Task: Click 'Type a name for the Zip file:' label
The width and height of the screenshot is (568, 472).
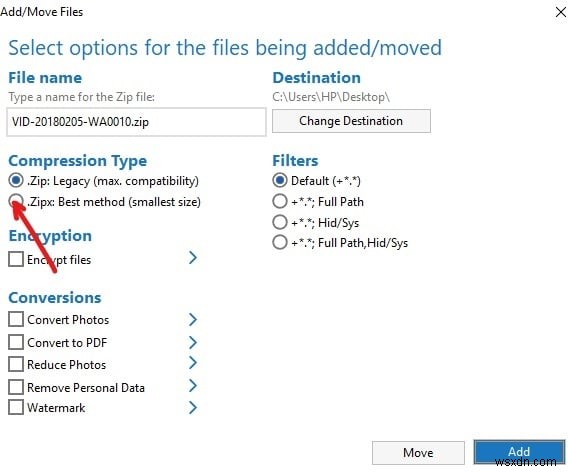Action: point(82,97)
